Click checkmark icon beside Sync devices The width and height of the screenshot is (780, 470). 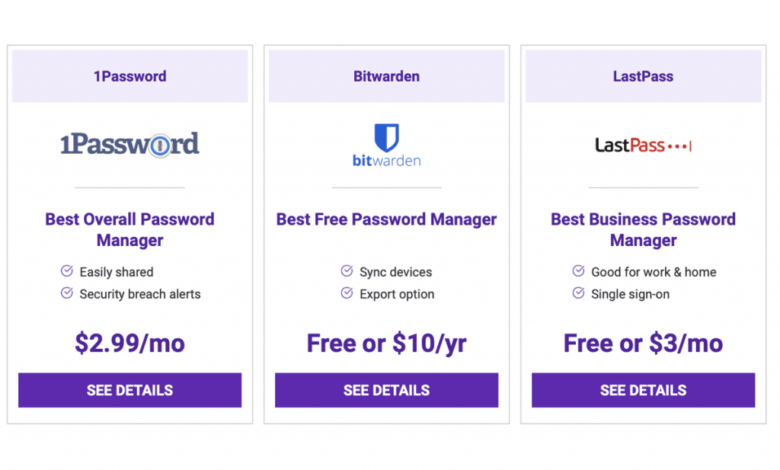(x=347, y=271)
